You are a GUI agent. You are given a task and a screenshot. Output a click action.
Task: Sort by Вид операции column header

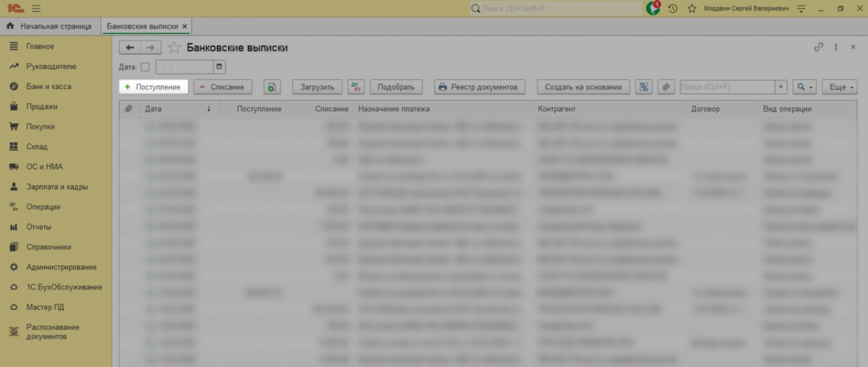(808, 109)
